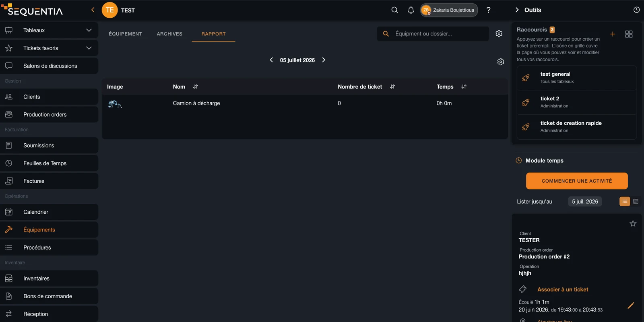Open Zakaria Boujettioua user menu
The image size is (644, 322).
[449, 10]
